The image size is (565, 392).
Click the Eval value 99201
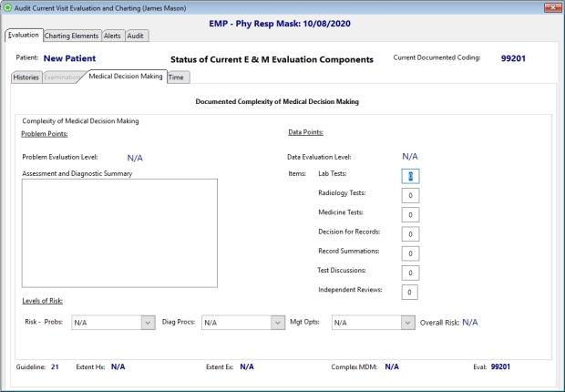(x=500, y=367)
